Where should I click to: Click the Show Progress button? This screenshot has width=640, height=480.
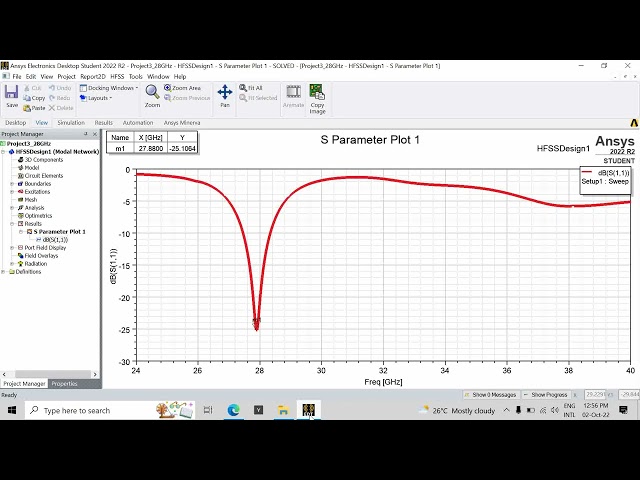[x=546, y=395]
